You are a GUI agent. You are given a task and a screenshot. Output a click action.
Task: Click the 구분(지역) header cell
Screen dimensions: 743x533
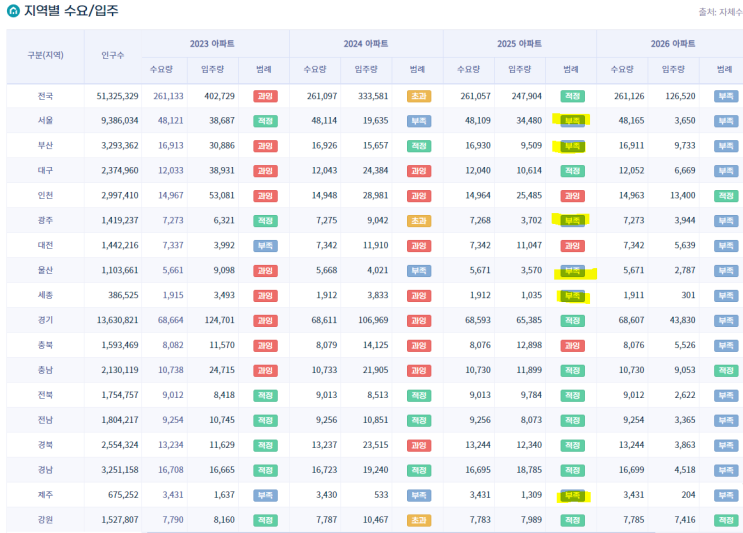pyautogui.click(x=45, y=56)
